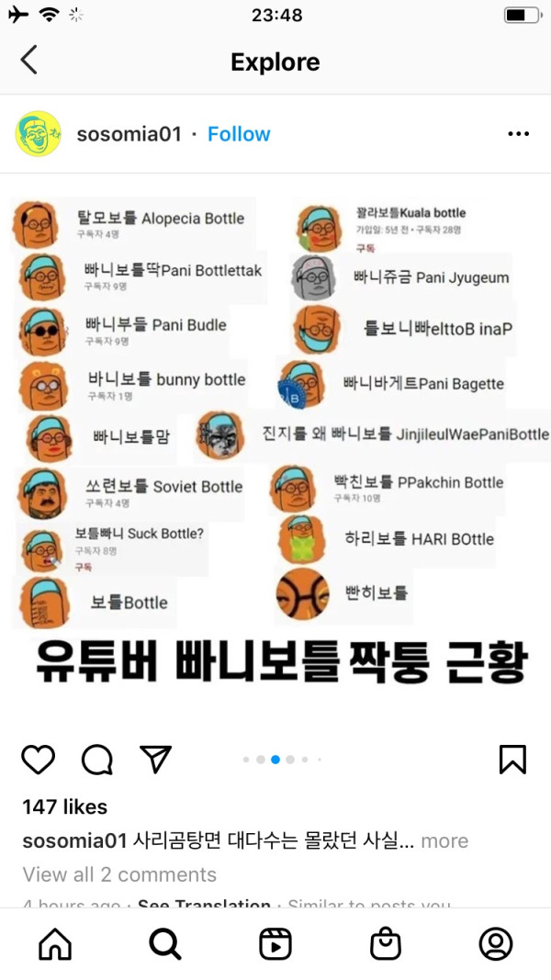Go to the Home tab
Screen dimensions: 551x980
55,944
